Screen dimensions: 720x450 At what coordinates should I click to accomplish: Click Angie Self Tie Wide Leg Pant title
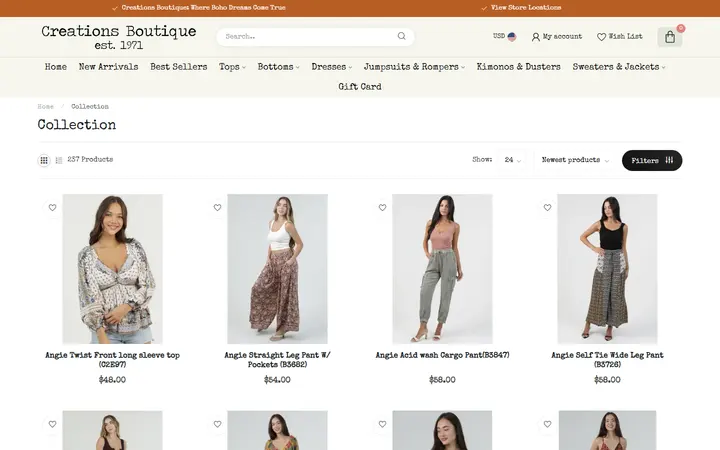[x=607, y=360]
